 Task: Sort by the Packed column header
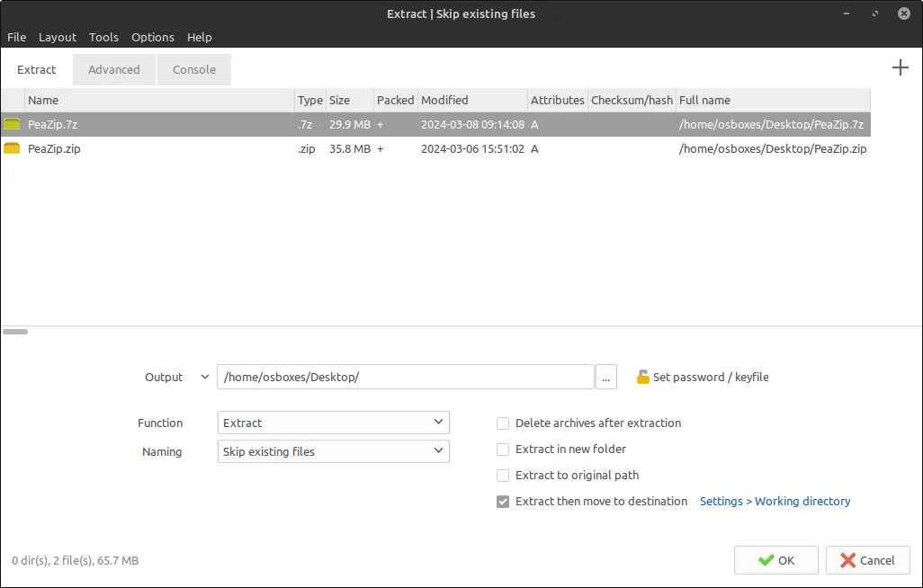[x=396, y=100]
